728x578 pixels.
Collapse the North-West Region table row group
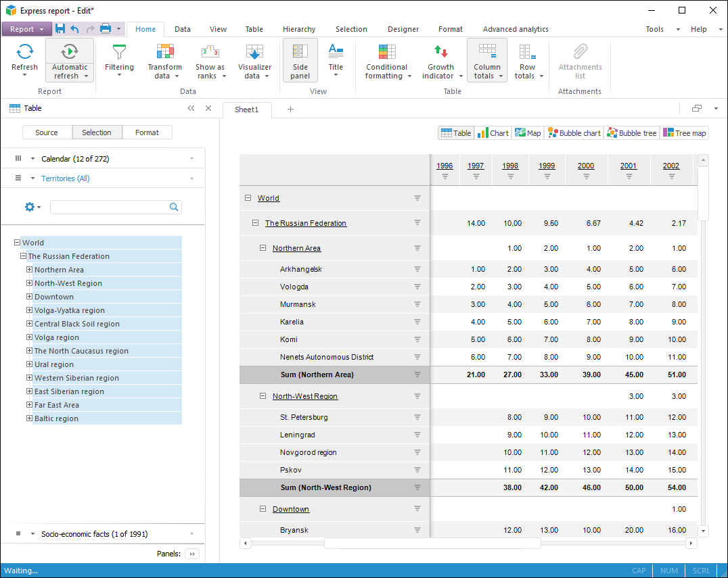[x=263, y=396]
